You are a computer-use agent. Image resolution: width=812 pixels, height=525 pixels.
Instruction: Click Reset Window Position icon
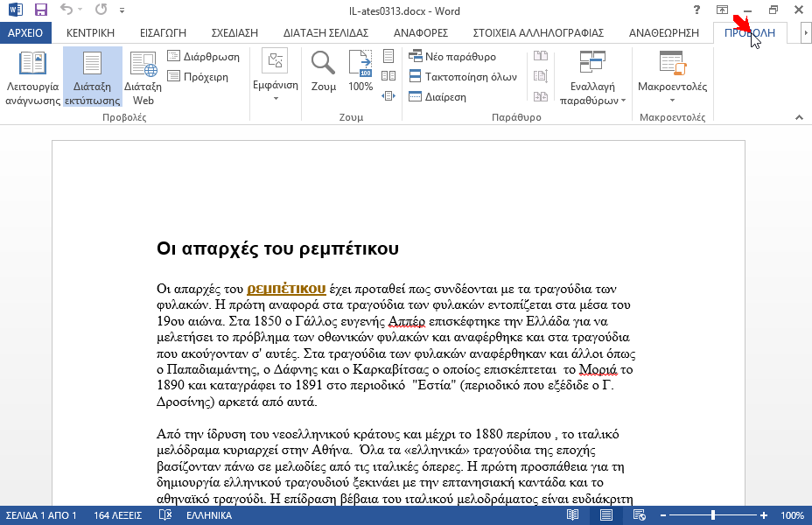pyautogui.click(x=541, y=96)
